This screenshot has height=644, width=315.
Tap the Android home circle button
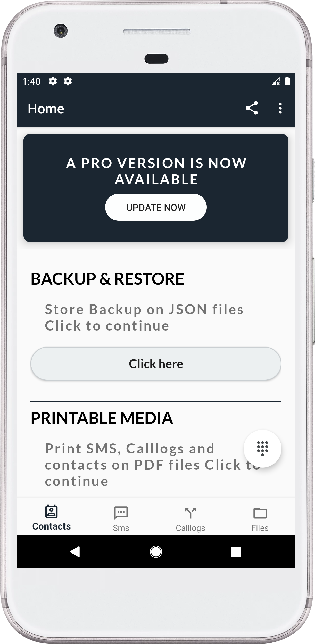tap(156, 552)
